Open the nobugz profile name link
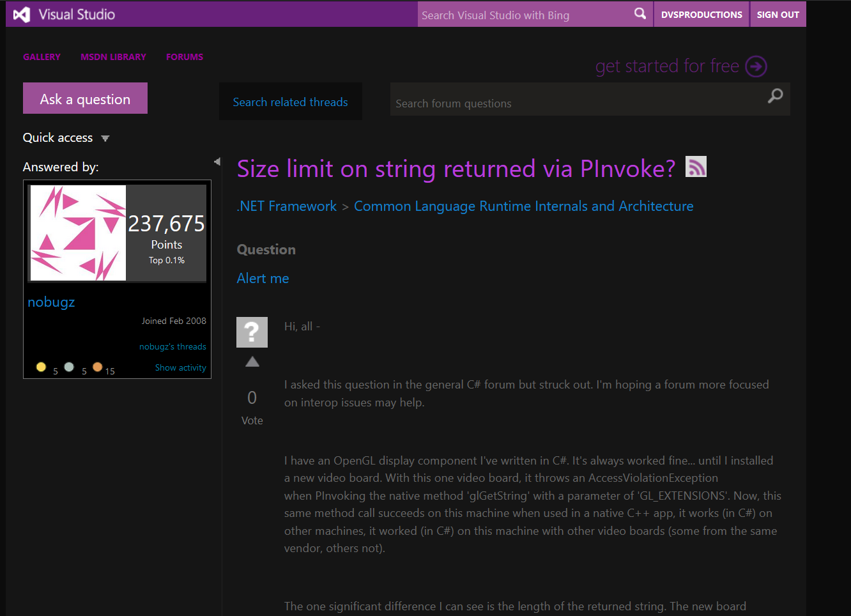This screenshot has height=616, width=851. coord(51,302)
